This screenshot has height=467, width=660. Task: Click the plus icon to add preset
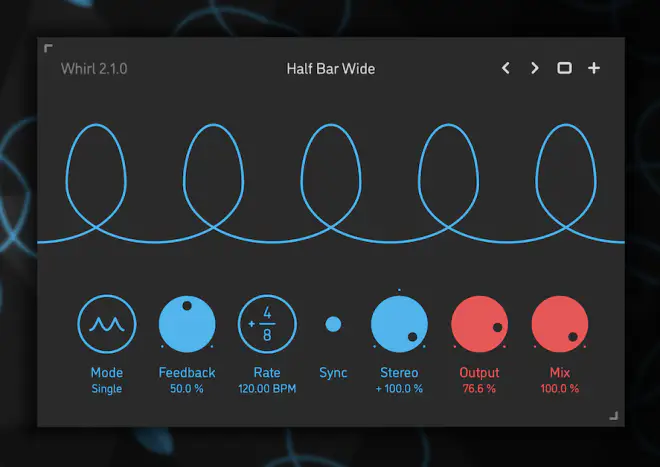[x=594, y=68]
